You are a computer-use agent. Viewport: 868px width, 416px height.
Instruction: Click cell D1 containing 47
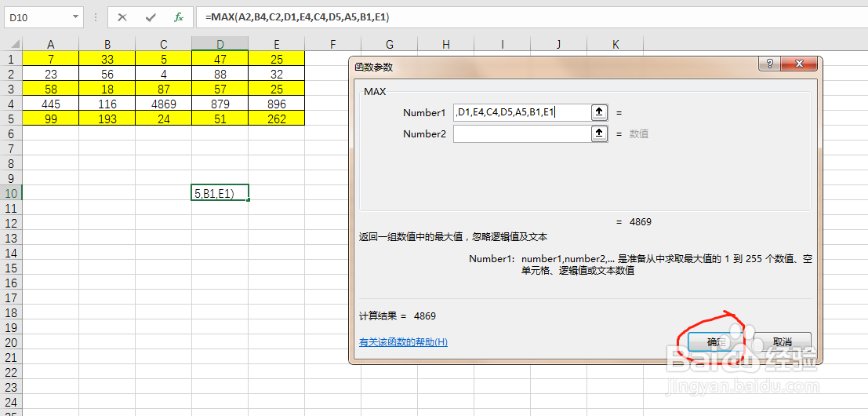coord(220,59)
